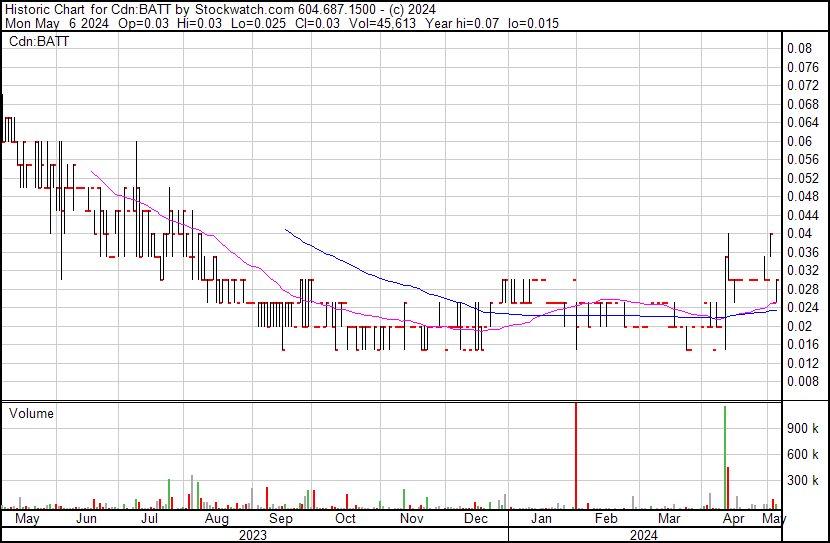This screenshot has width=830, height=543.
Task: Click the tall red January volume spike
Action: pyautogui.click(x=576, y=456)
